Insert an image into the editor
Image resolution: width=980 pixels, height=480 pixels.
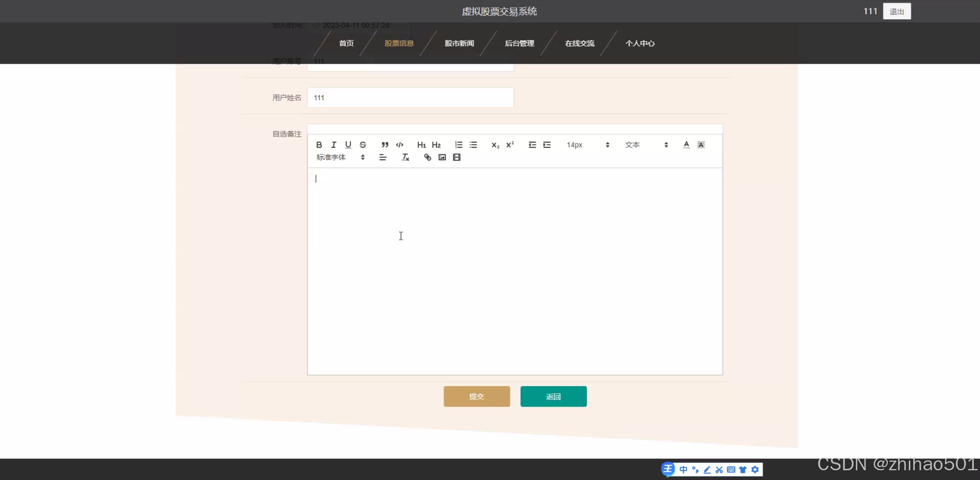[x=442, y=157]
